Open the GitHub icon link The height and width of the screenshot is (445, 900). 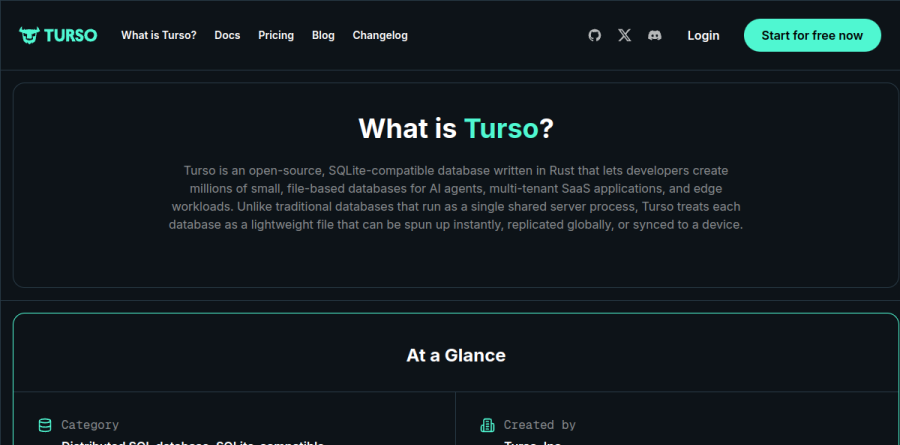(x=595, y=36)
